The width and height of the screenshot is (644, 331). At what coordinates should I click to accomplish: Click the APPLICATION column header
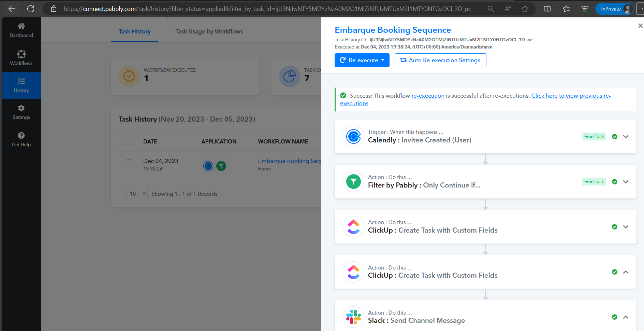pyautogui.click(x=219, y=141)
